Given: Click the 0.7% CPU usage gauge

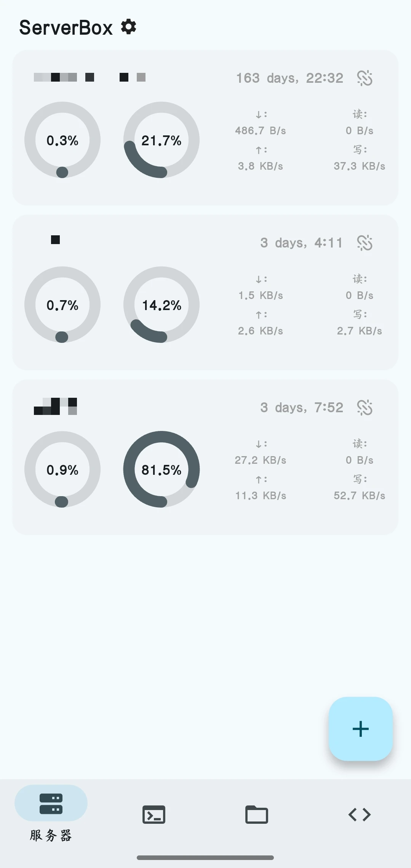Looking at the screenshot, I should click(x=62, y=305).
